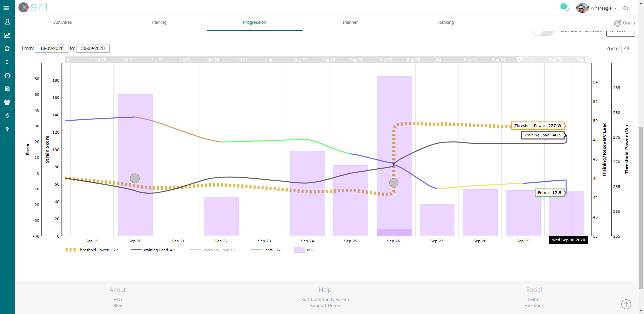Select the athlete profile icon in sidebar

7,22
